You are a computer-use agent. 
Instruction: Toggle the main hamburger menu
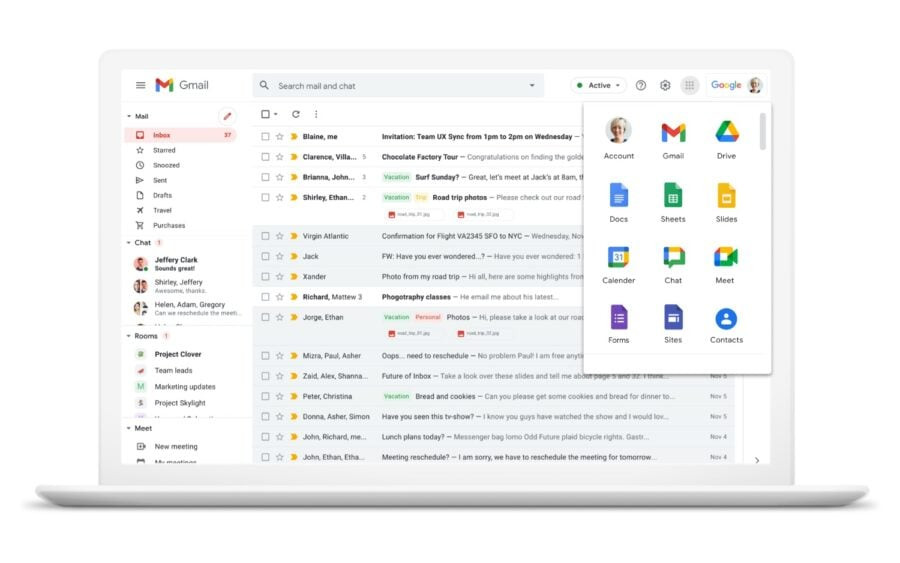tap(141, 86)
